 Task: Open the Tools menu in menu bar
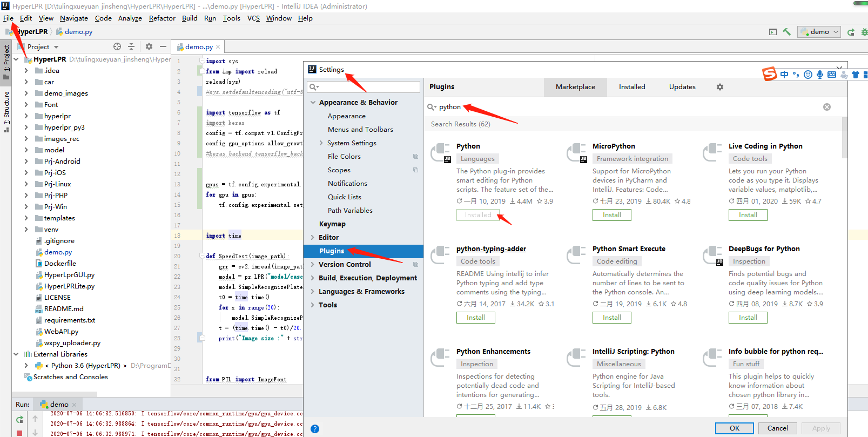231,18
